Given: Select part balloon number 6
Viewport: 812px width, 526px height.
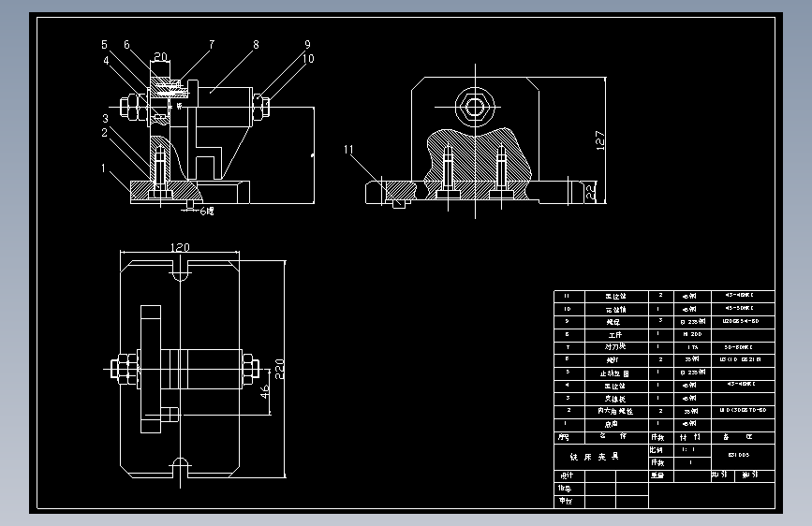Looking at the screenshot, I should click(x=126, y=45).
